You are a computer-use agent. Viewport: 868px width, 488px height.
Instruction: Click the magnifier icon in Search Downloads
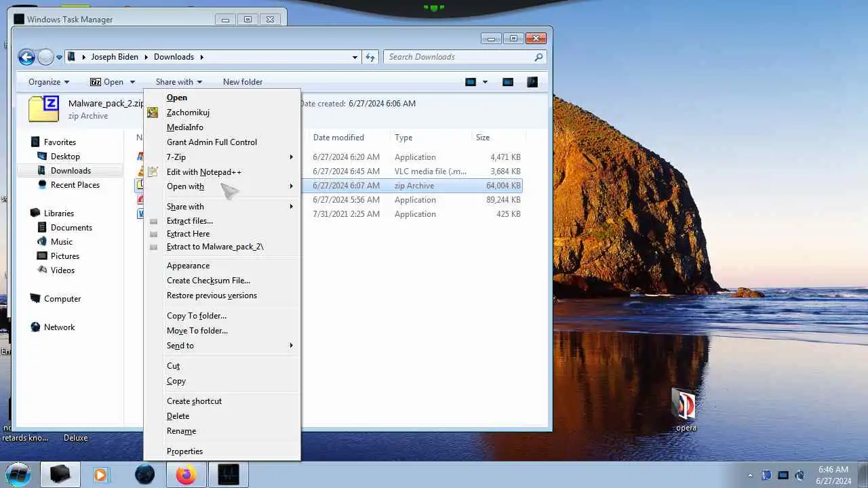click(538, 57)
